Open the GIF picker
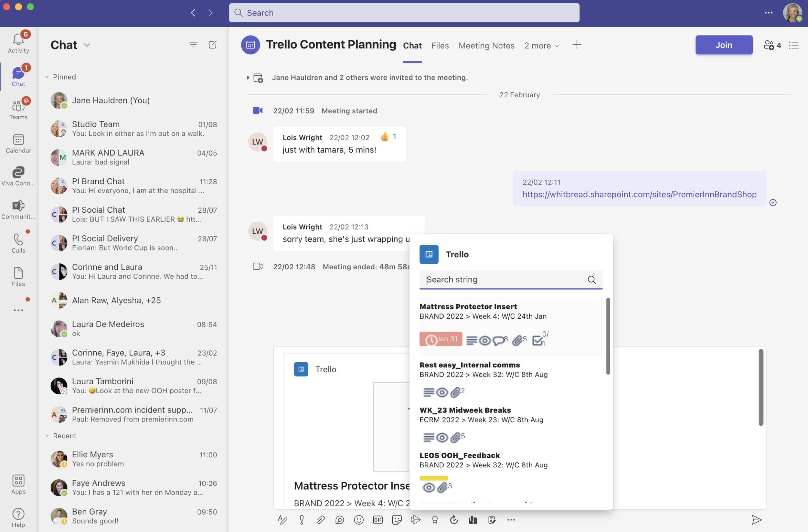The width and height of the screenshot is (808, 532). [x=377, y=520]
